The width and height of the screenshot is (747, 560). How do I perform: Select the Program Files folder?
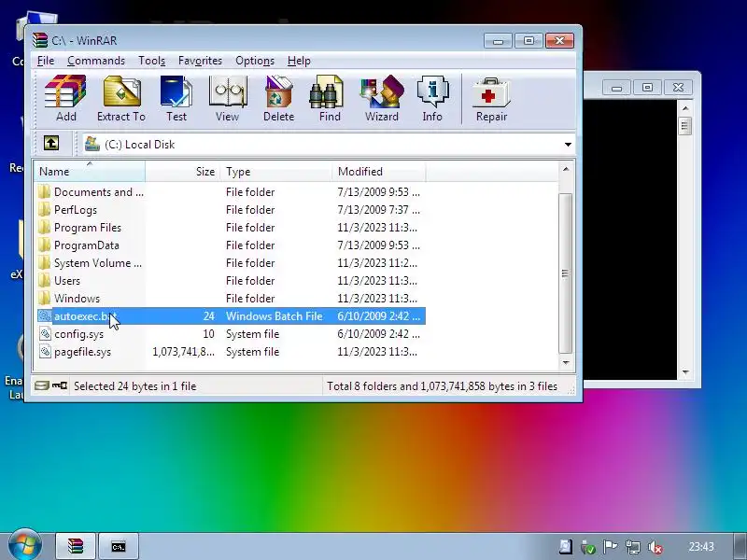tap(88, 228)
